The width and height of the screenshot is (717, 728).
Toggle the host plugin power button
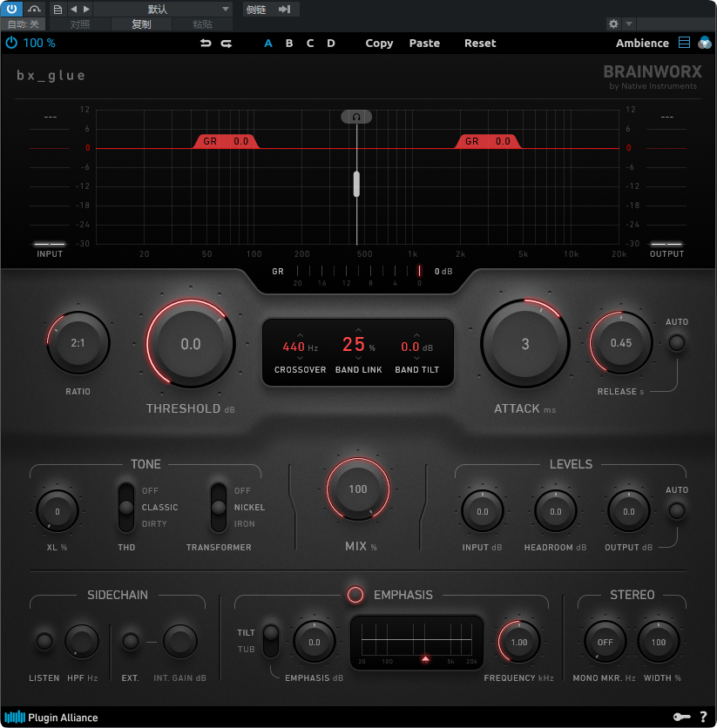(11, 9)
